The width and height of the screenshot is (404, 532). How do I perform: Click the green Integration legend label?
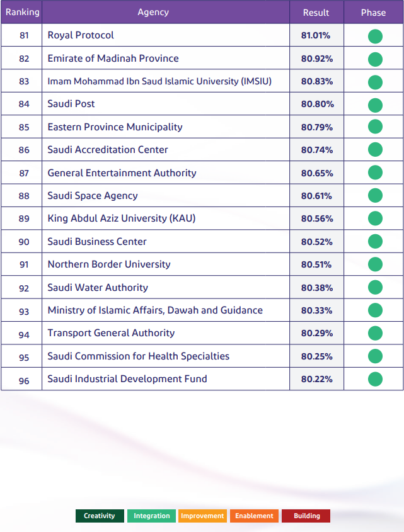coord(151,516)
